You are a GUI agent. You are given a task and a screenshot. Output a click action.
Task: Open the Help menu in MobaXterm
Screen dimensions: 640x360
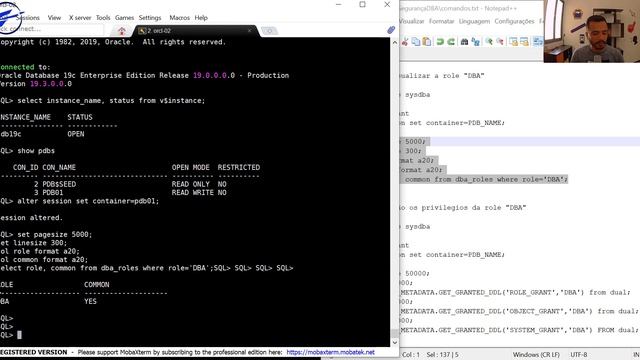tap(201, 18)
